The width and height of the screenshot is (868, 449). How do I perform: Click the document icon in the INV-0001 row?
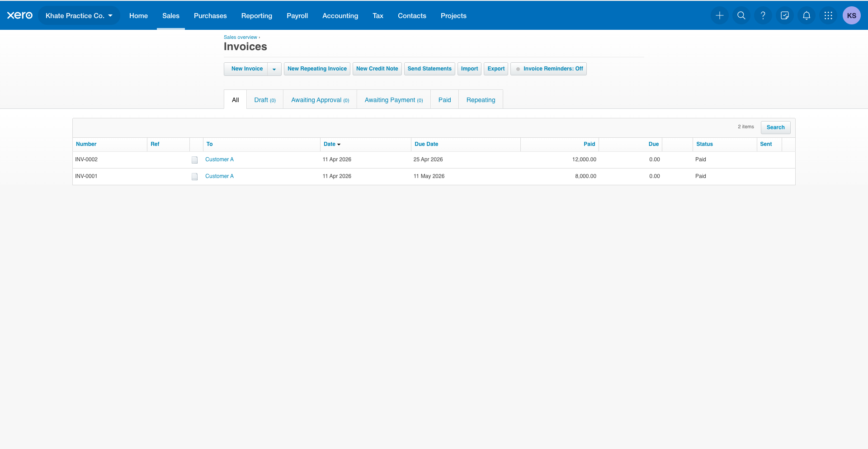click(195, 177)
